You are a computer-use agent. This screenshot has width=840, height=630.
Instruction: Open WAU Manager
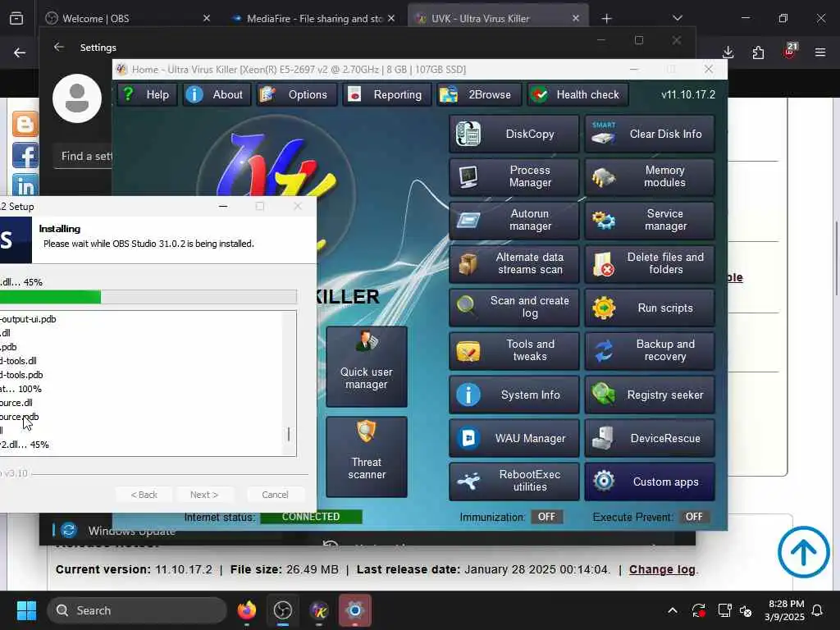[514, 438]
